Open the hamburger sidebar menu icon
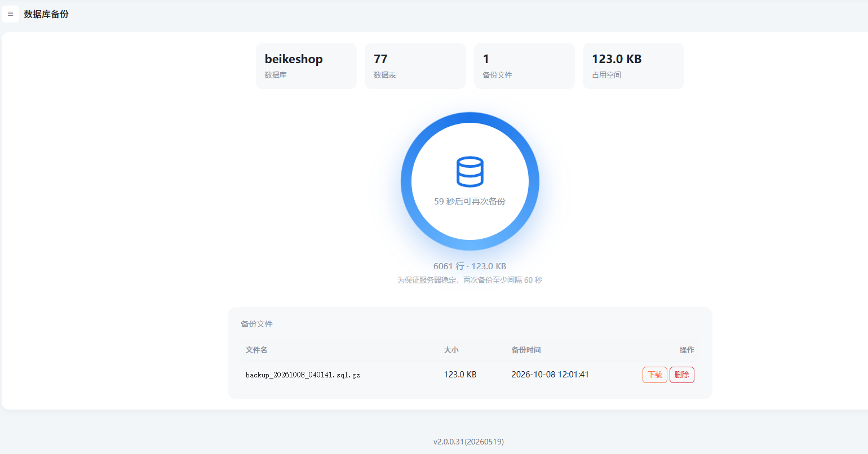Image resolution: width=868 pixels, height=454 pixels. pyautogui.click(x=10, y=14)
